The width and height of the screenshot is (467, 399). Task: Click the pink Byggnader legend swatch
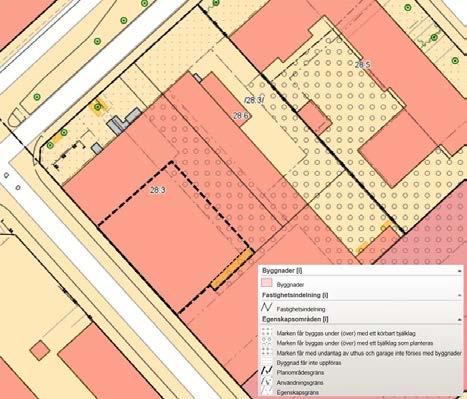coord(267,283)
